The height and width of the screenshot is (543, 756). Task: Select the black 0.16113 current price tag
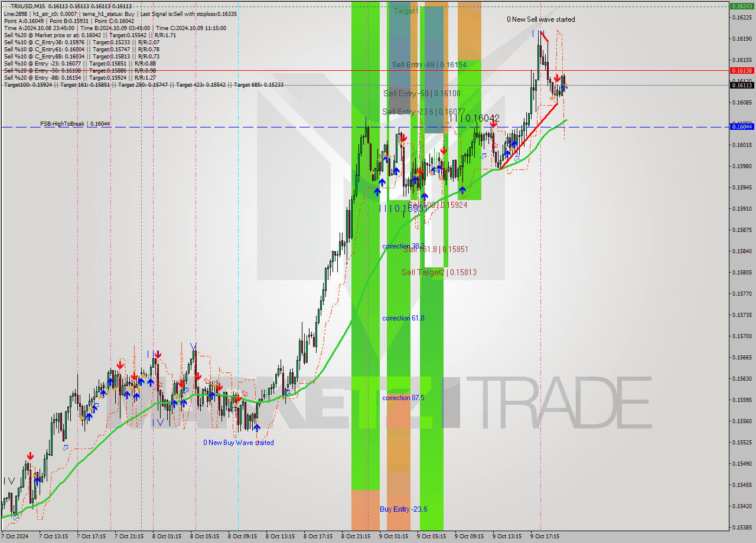point(741,85)
